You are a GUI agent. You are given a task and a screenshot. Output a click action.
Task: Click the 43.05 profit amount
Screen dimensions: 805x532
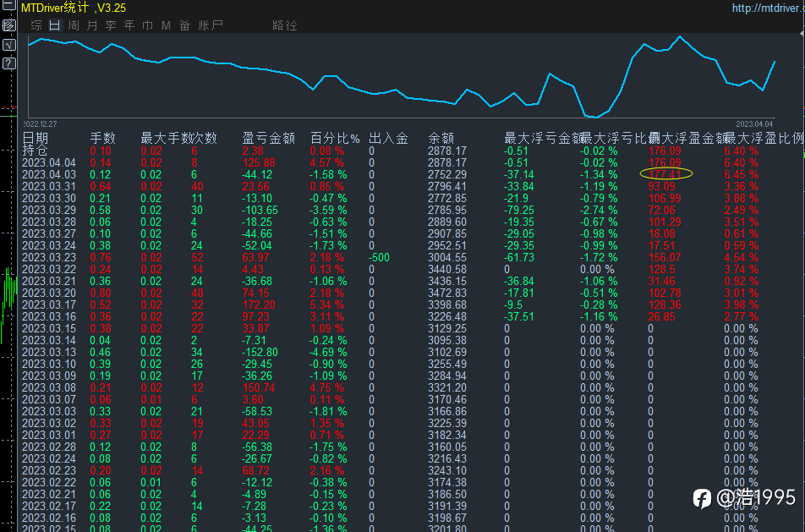255,423
